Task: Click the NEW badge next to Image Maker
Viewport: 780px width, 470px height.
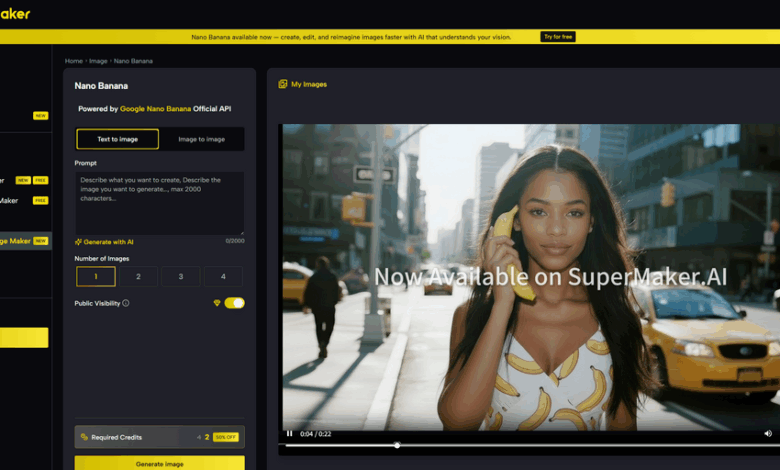Action: (41, 241)
